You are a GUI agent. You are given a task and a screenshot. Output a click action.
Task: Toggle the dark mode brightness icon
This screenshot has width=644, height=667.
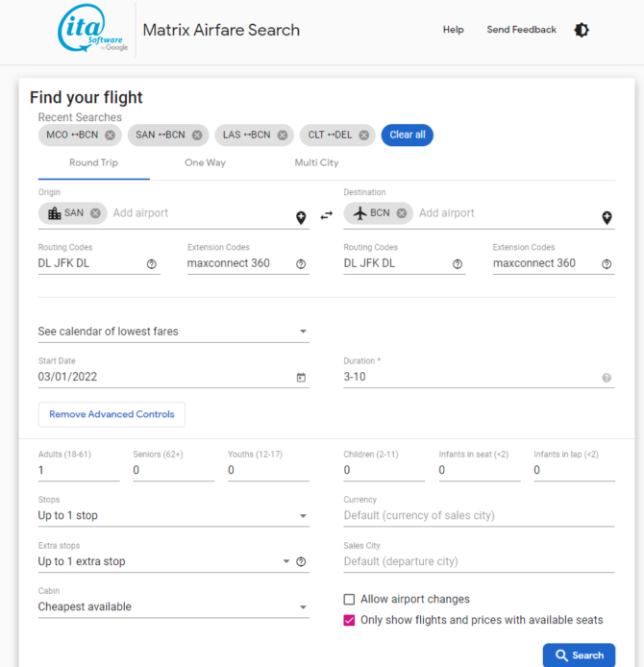click(582, 30)
